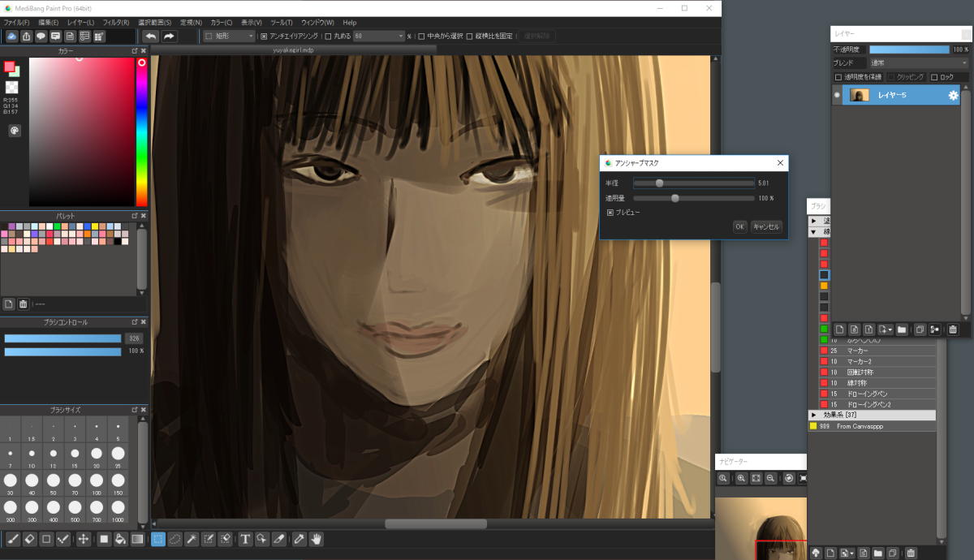The image size is (974, 560).
Task: Select the Hand tool
Action: pos(316,539)
